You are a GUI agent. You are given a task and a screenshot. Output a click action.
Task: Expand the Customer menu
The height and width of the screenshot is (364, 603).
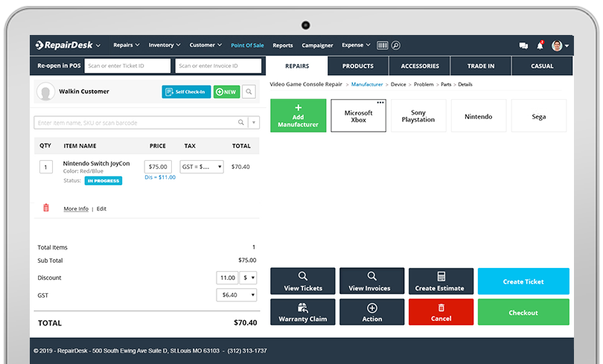205,45
